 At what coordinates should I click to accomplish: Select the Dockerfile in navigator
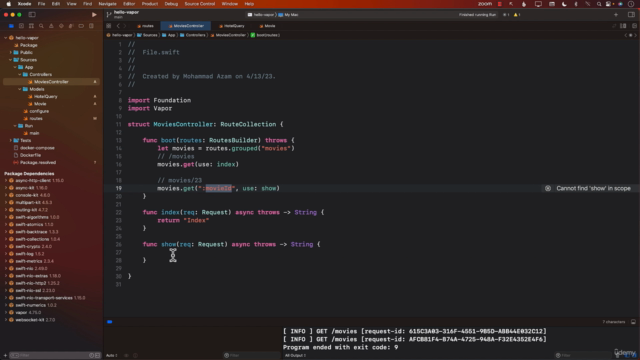30,155
